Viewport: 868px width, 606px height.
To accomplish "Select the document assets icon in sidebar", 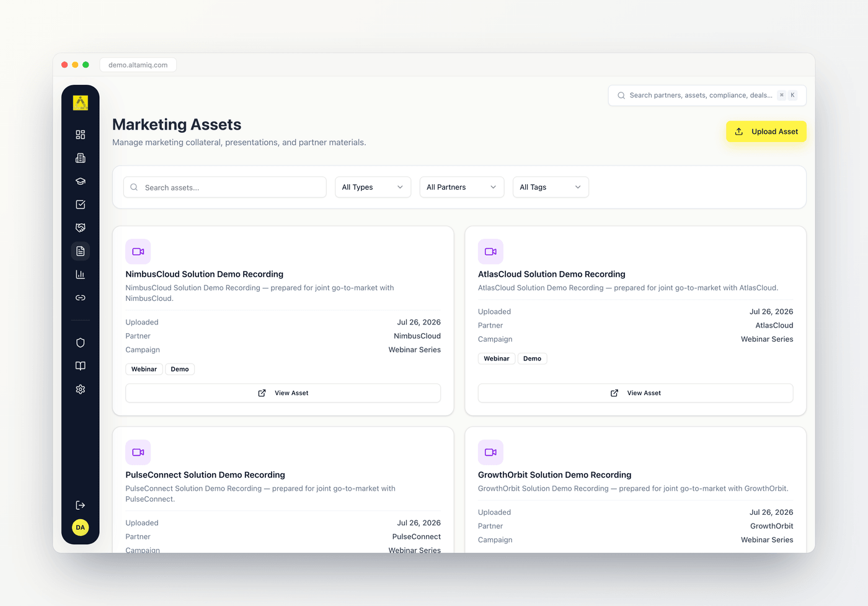I will (81, 251).
